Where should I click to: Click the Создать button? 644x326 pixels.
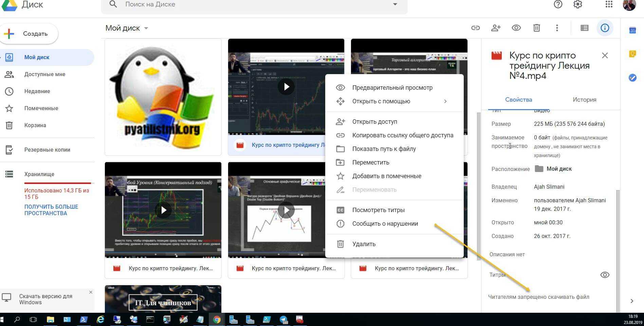point(29,34)
